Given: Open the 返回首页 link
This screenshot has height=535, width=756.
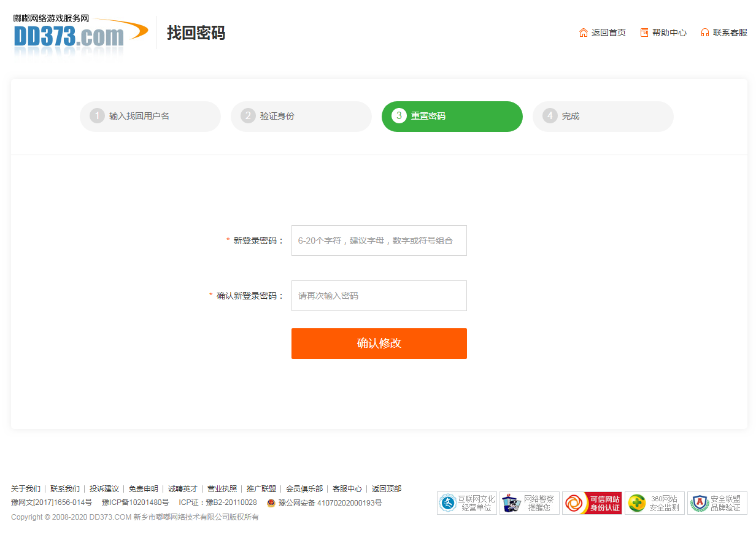Looking at the screenshot, I should (609, 33).
